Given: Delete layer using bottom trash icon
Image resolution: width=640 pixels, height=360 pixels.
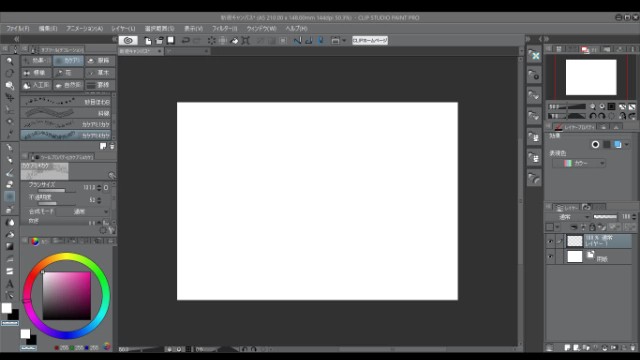Looking at the screenshot, I should (x=633, y=348).
